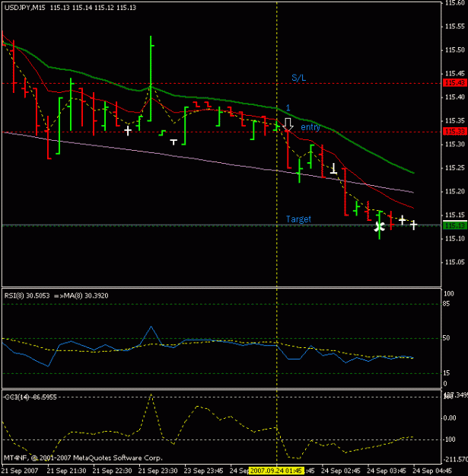
Task: Click the 115.60 price axis label
Action: point(454,3)
